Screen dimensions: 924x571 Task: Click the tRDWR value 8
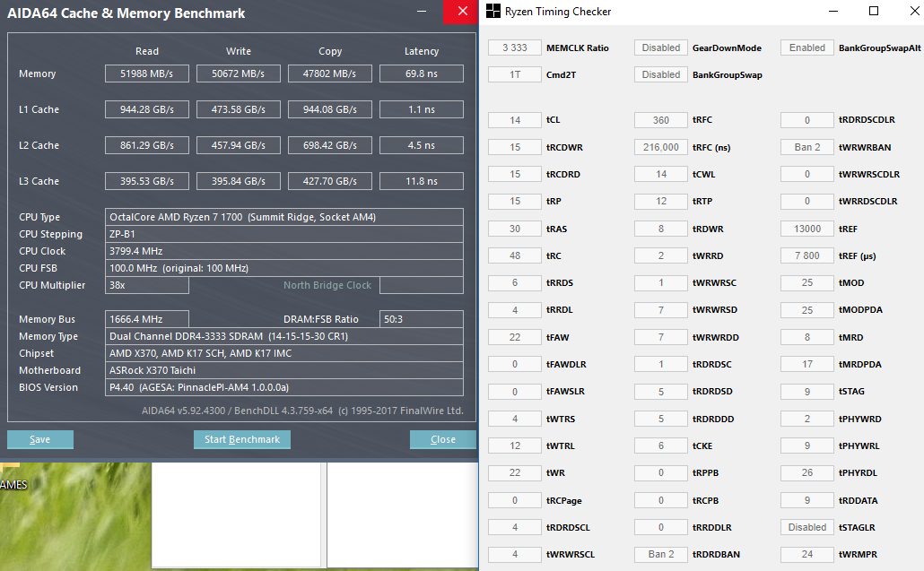pos(660,229)
